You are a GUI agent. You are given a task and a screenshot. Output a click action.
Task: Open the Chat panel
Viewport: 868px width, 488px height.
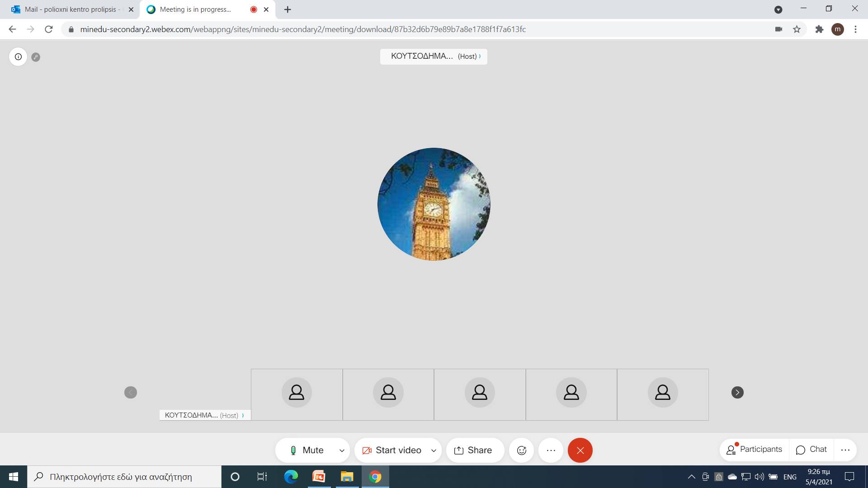pos(811,450)
